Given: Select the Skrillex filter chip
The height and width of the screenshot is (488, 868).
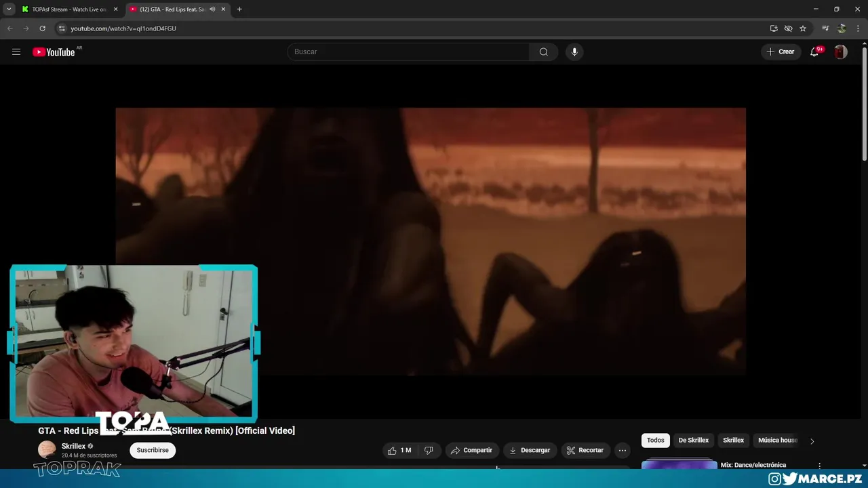Looking at the screenshot, I should pyautogui.click(x=734, y=441).
